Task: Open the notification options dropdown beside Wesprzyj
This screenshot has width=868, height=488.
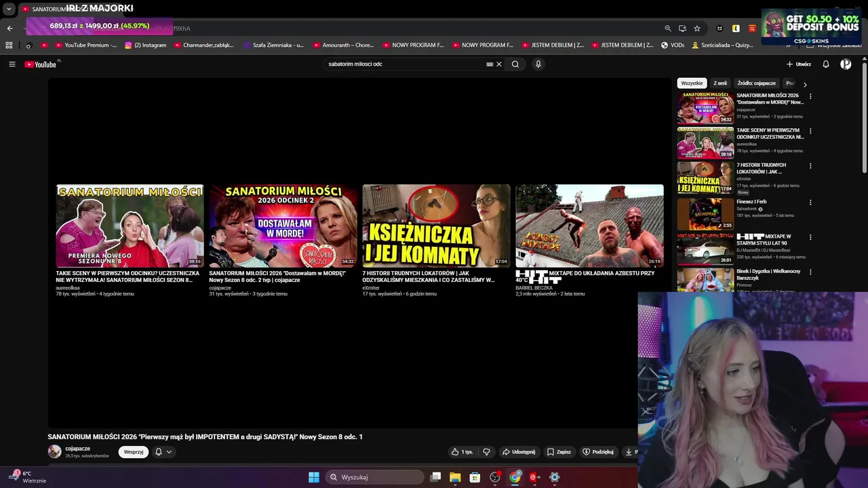Action: click(163, 452)
